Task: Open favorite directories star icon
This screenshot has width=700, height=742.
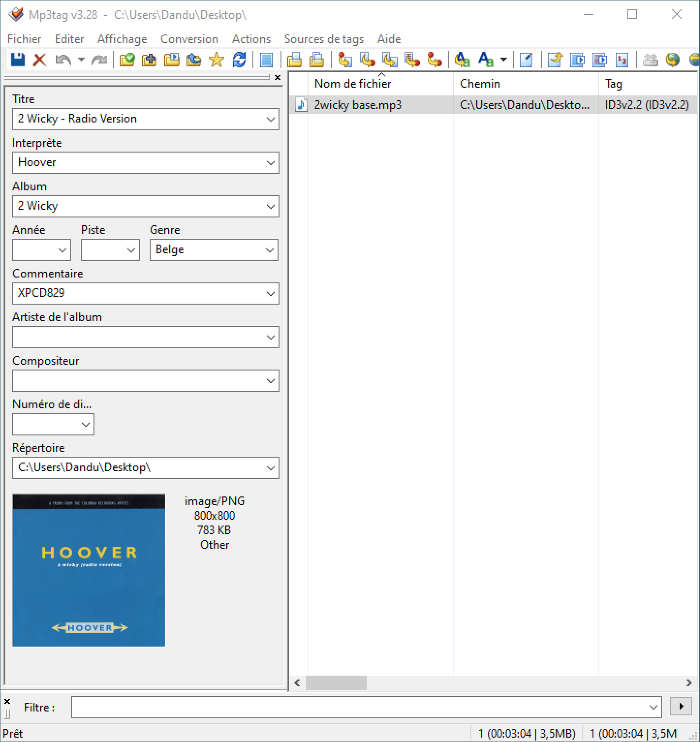Action: point(217,60)
